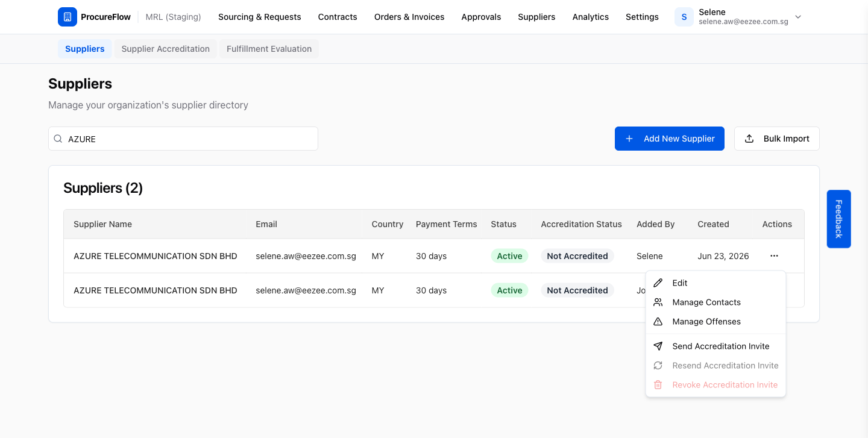
Task: Open the three-dot actions menu for the Jun 23, 2026 supplier
Action: (774, 256)
